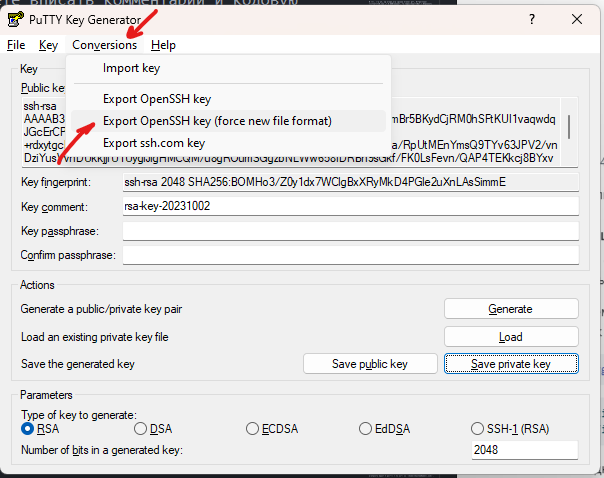The width and height of the screenshot is (604, 478).
Task: Open the Key menu
Action: pyautogui.click(x=48, y=45)
